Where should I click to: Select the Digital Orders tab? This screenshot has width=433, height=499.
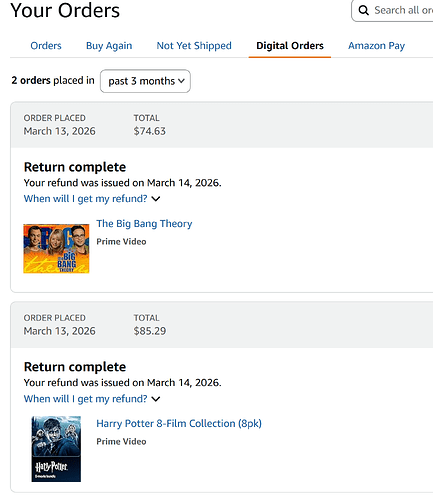(x=290, y=46)
